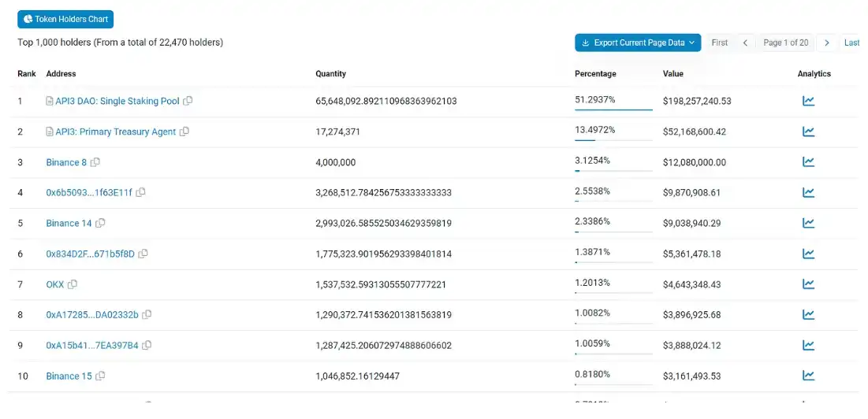Copy the 0x6b5093...1f63E11f address
The width and height of the screenshot is (868, 419).
pos(141,193)
